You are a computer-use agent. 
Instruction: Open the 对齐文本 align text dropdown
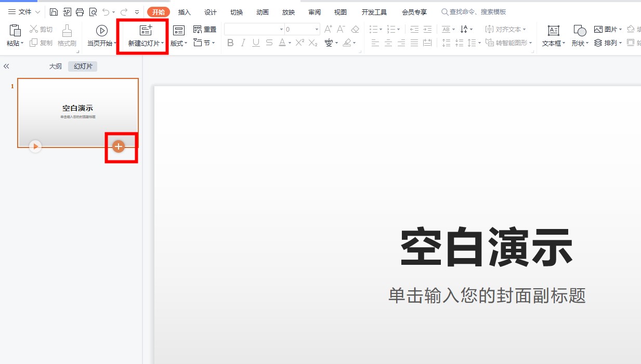click(x=507, y=29)
